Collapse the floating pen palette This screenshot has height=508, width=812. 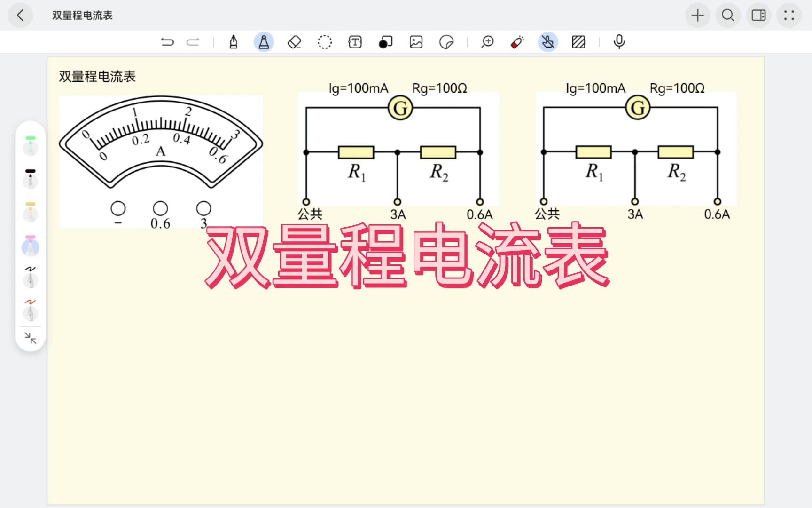tap(31, 338)
